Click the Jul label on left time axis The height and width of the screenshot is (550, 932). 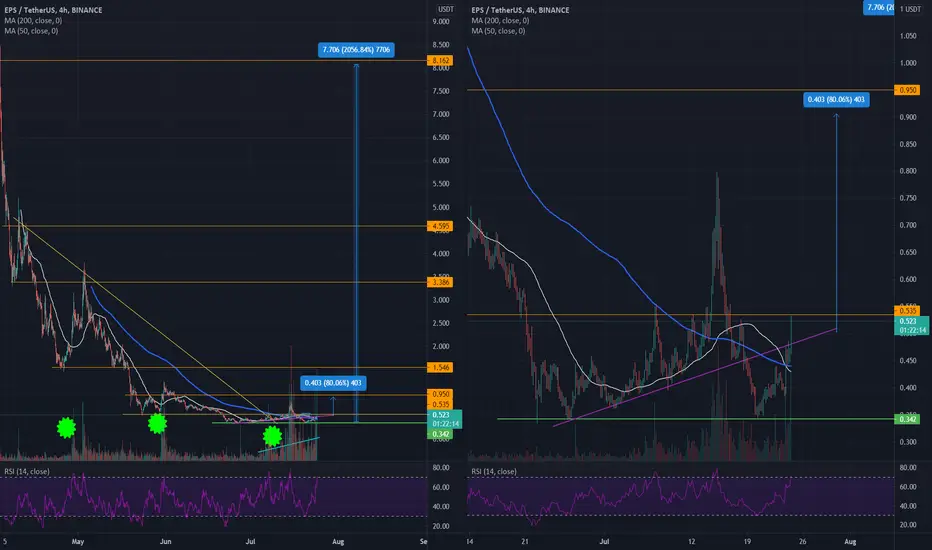click(250, 542)
